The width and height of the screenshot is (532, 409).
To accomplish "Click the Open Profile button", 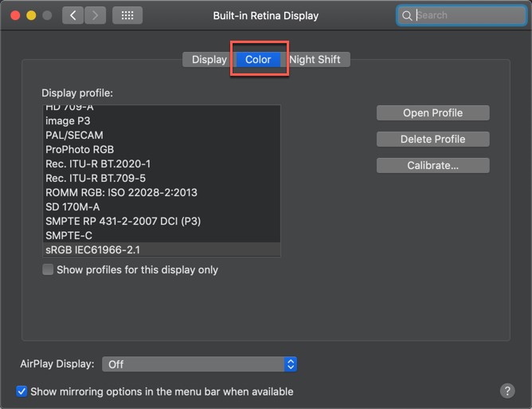I will click(433, 112).
